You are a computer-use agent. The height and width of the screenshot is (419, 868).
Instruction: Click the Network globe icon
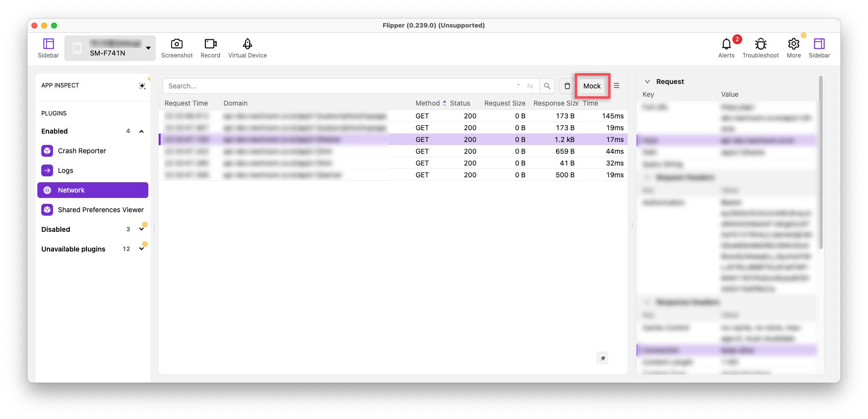coord(47,190)
